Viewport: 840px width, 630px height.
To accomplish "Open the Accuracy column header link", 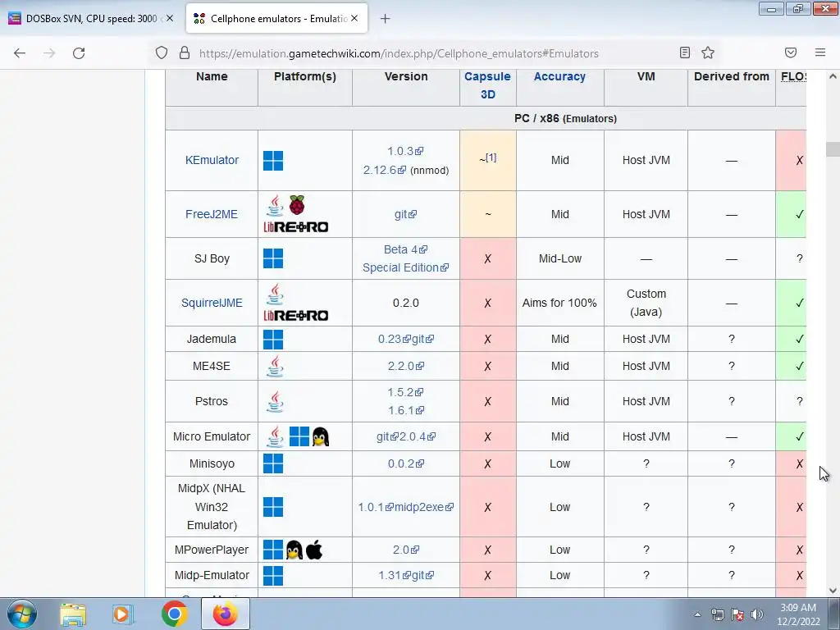I will point(559,76).
